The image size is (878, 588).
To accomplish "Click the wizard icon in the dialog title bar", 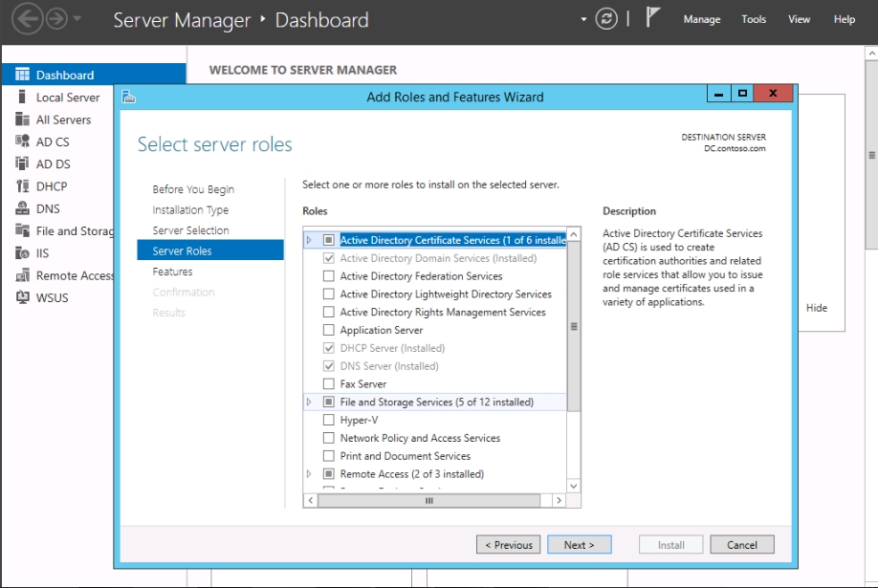I will click(129, 97).
